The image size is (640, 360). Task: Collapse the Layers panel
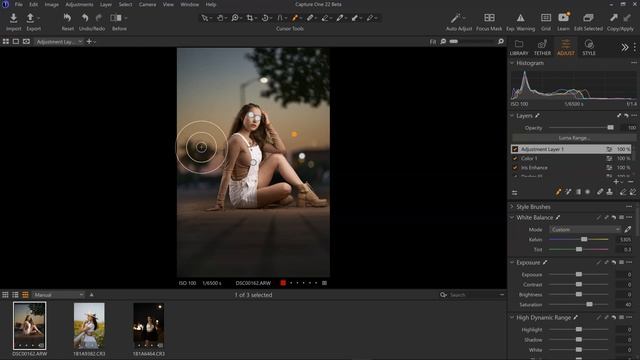point(512,116)
